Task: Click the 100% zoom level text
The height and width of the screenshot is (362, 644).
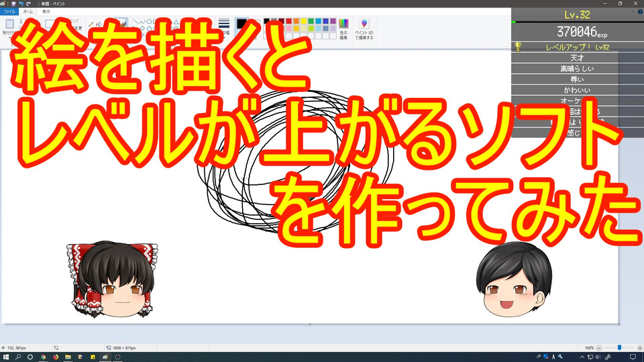Action: [589, 348]
